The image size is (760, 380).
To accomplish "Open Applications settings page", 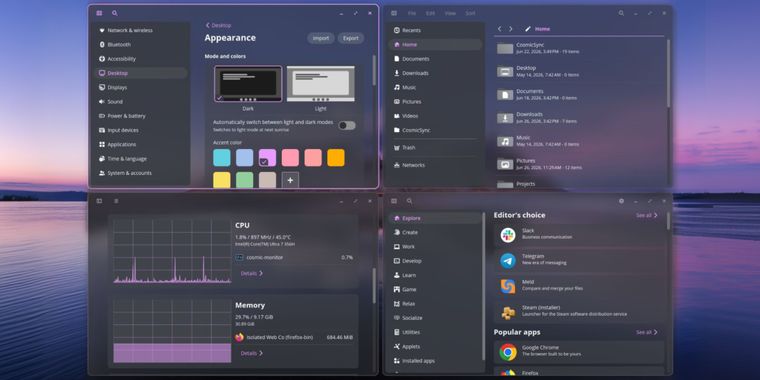I will point(141,144).
